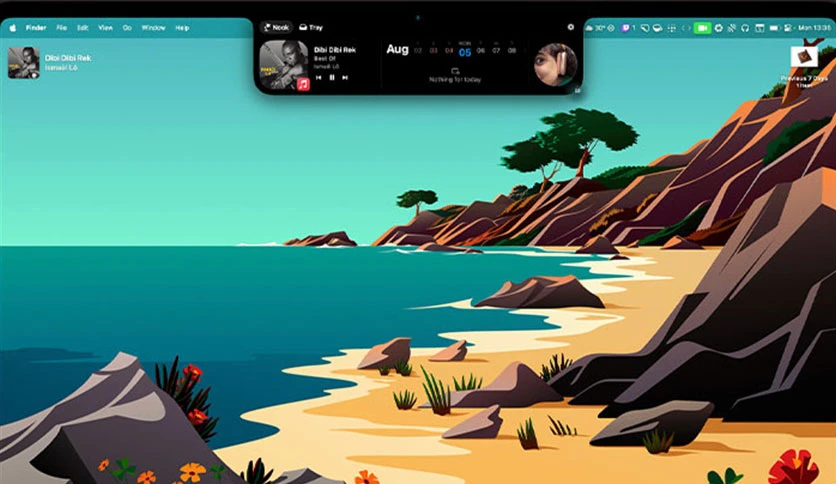836x484 pixels.
Task: Open the GitHub menu bar icon
Action: pos(745,28)
